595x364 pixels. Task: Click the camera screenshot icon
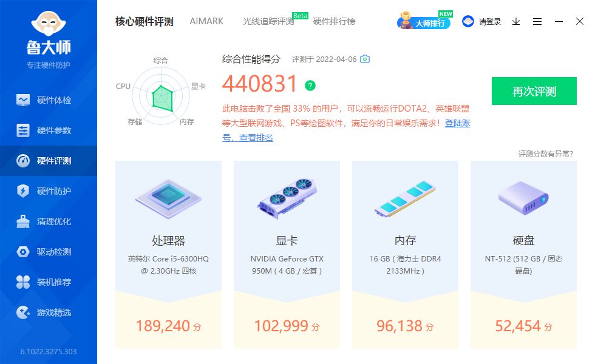click(x=365, y=59)
